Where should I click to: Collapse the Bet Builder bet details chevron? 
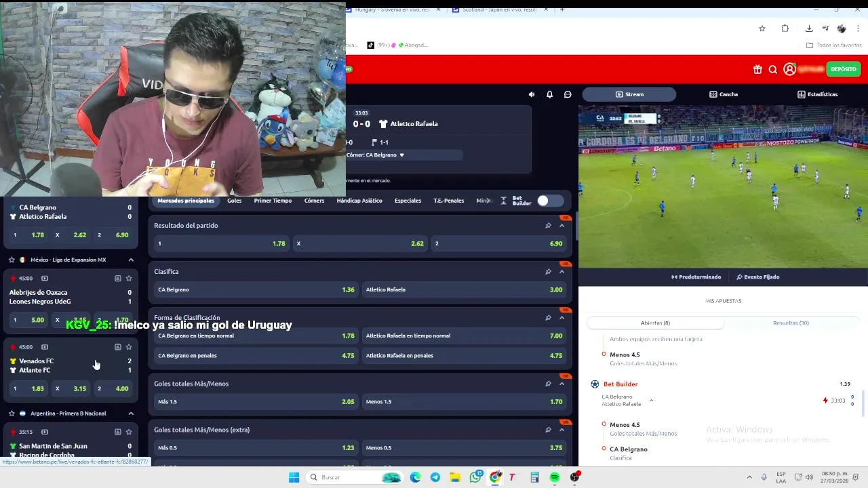coord(651,400)
